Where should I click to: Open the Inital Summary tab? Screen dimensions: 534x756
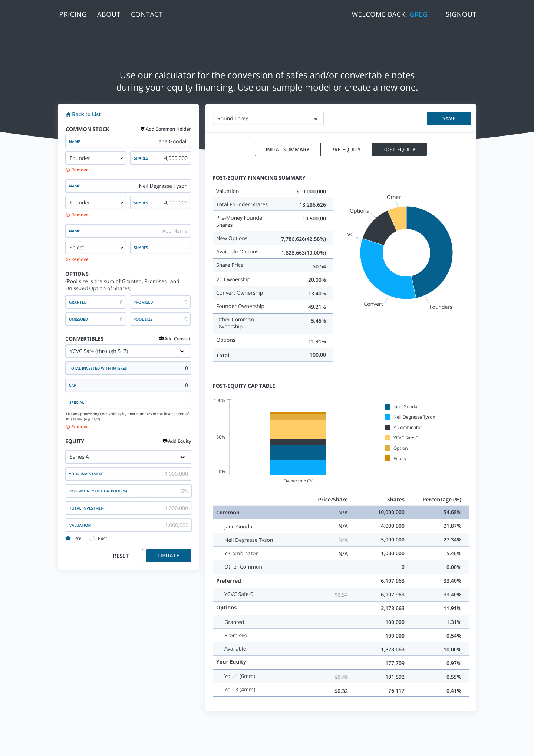click(x=287, y=150)
